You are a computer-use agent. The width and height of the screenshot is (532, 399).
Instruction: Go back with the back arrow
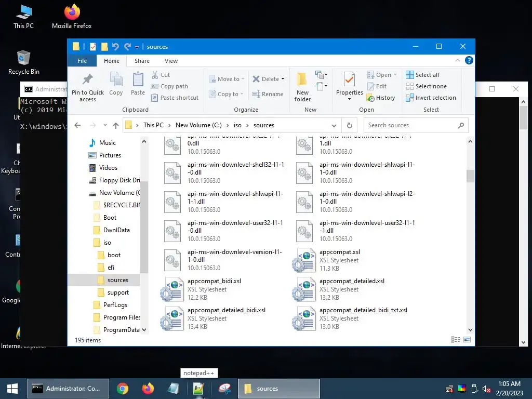point(77,125)
